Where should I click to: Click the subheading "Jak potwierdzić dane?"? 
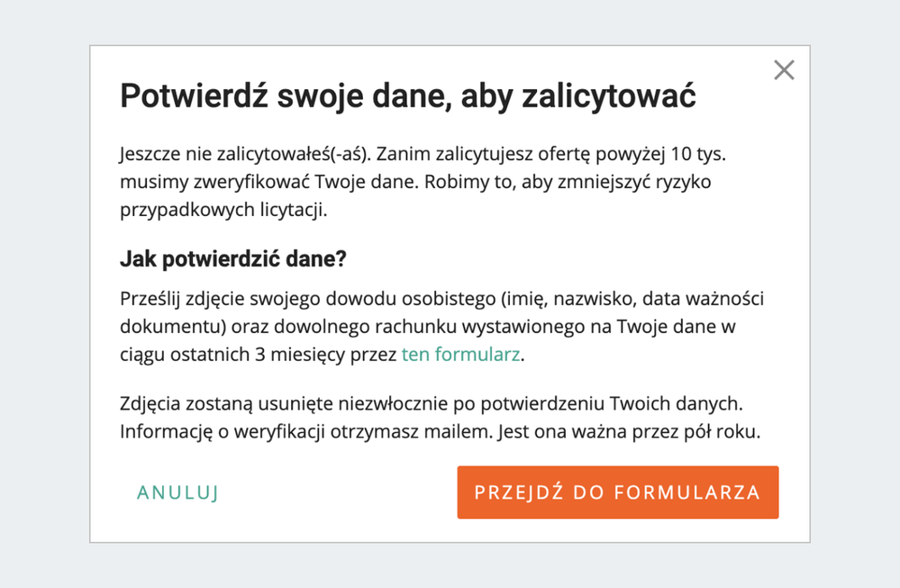(233, 260)
